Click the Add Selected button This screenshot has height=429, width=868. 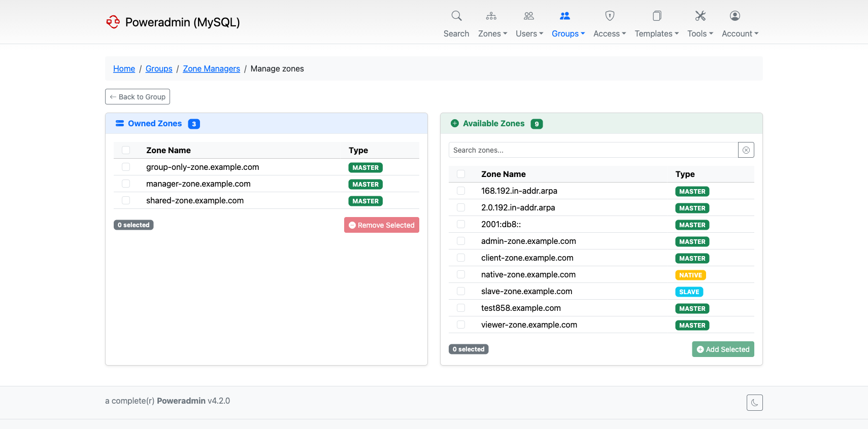tap(723, 349)
